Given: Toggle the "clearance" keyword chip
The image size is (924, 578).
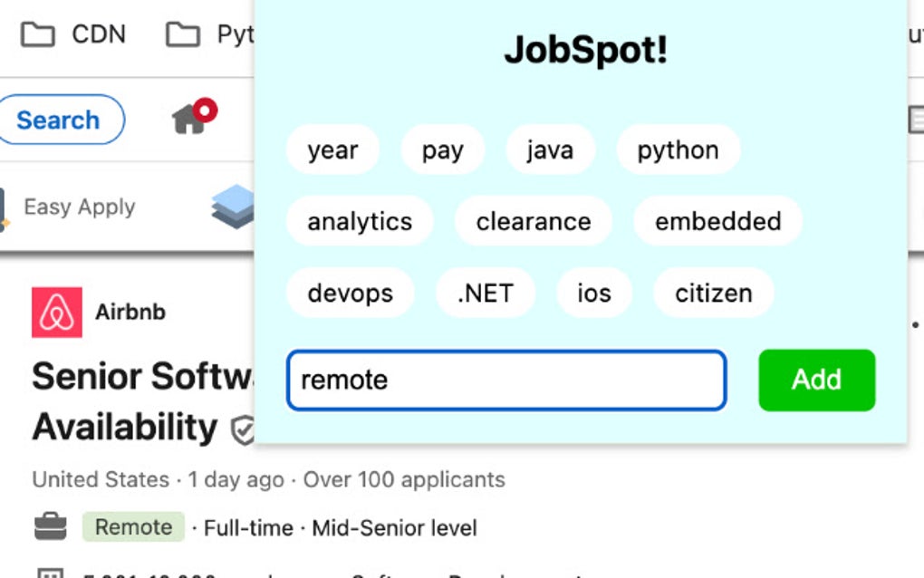Looking at the screenshot, I should [533, 221].
